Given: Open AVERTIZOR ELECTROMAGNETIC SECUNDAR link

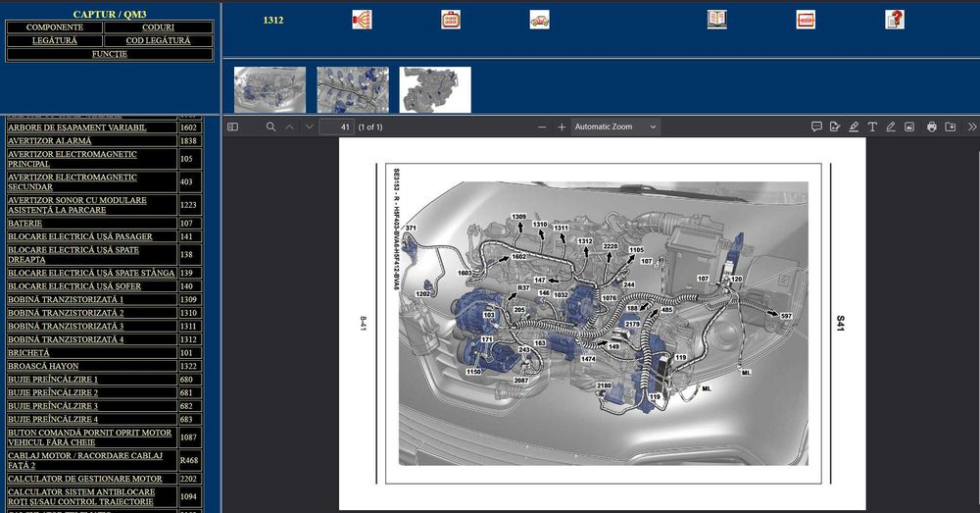Looking at the screenshot, I should point(72,182).
